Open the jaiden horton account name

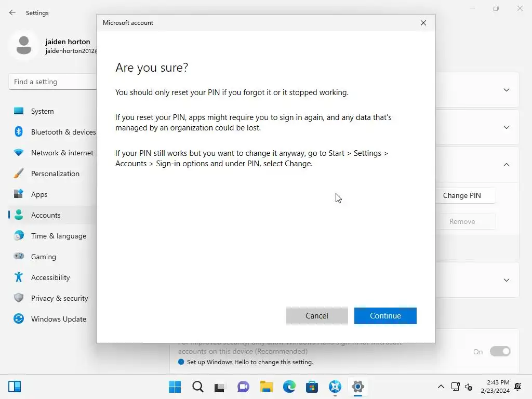click(x=68, y=42)
